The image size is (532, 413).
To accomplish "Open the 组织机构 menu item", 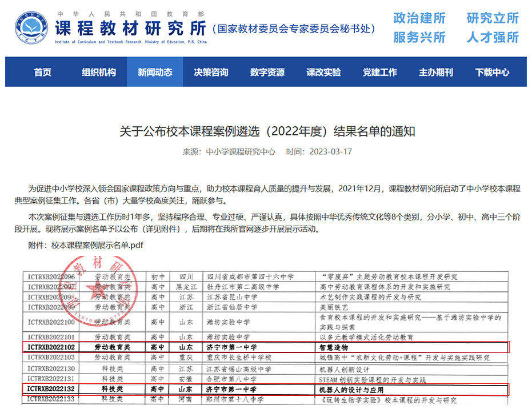I will click(99, 72).
